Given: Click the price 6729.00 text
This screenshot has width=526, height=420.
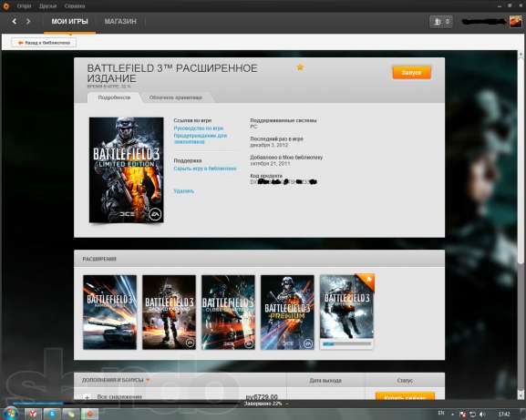Looking at the screenshot, I should 262,397.
